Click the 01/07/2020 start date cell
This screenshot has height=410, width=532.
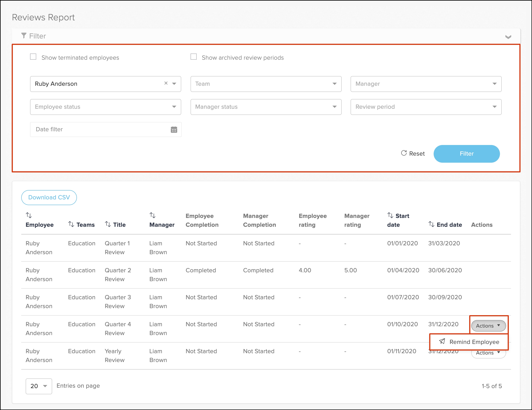click(403, 297)
